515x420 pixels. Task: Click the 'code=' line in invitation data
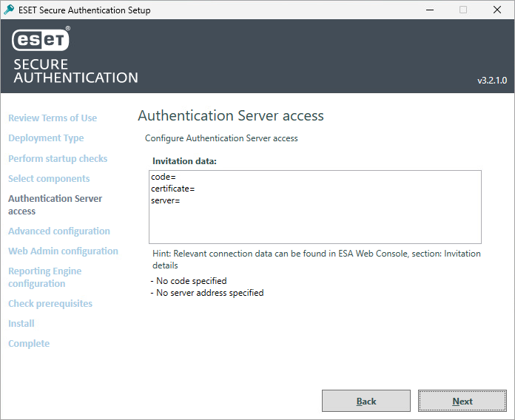click(164, 177)
